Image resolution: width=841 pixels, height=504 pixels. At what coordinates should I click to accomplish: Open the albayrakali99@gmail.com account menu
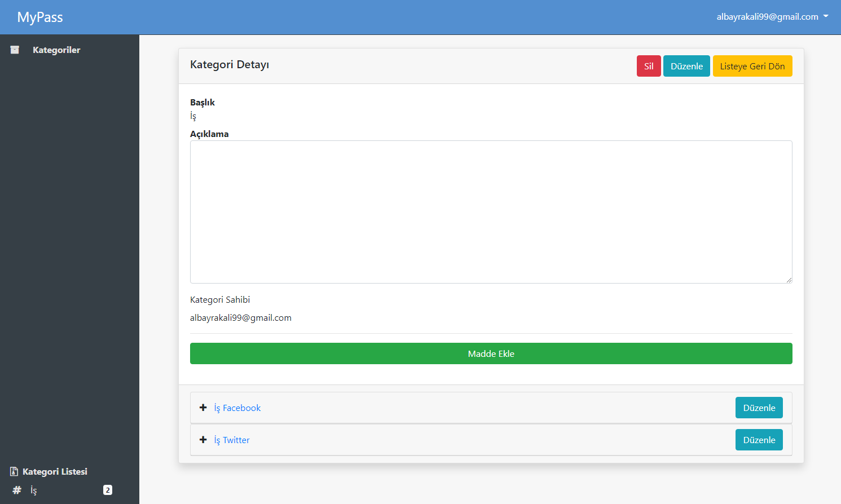pos(771,16)
